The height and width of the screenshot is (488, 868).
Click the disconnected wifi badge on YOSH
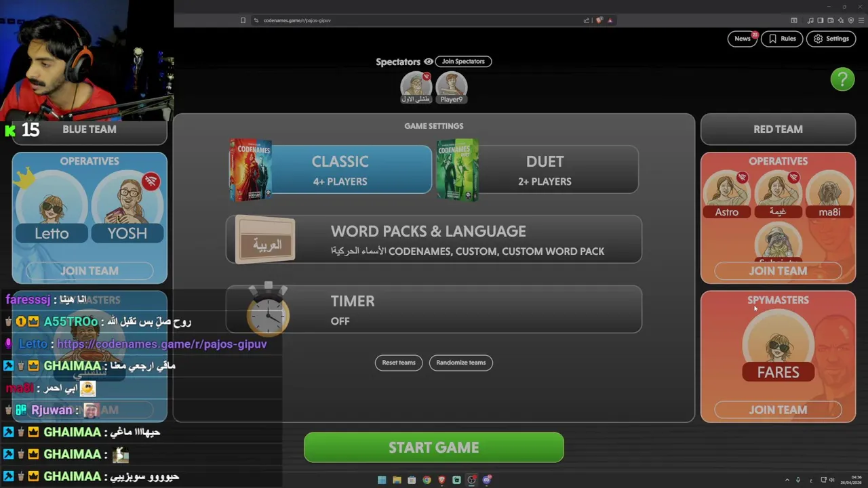point(151,182)
